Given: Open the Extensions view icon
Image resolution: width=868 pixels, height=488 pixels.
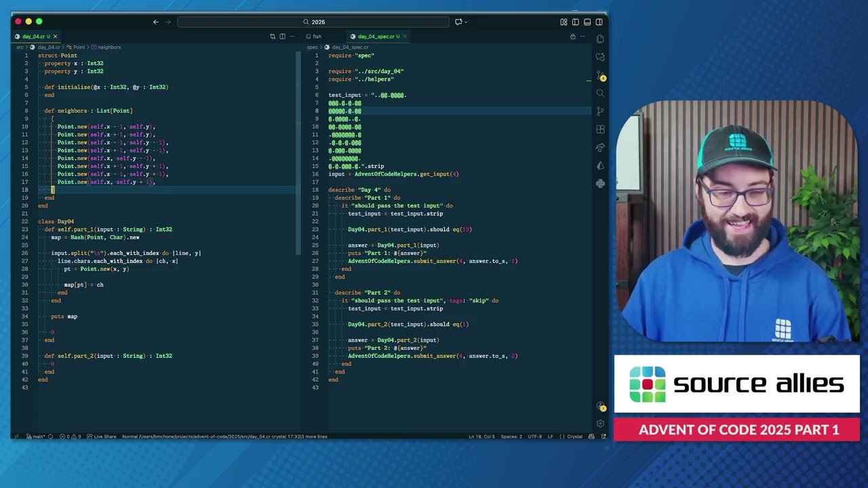Looking at the screenshot, I should click(600, 129).
